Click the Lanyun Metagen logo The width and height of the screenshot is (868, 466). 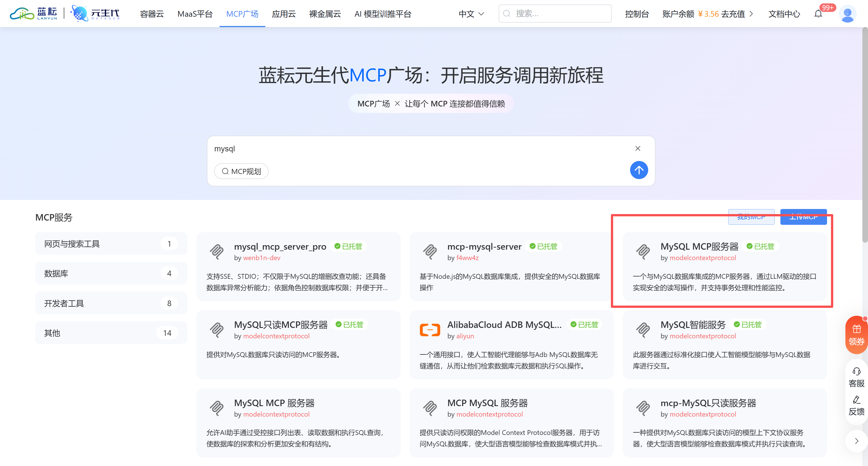coord(65,14)
